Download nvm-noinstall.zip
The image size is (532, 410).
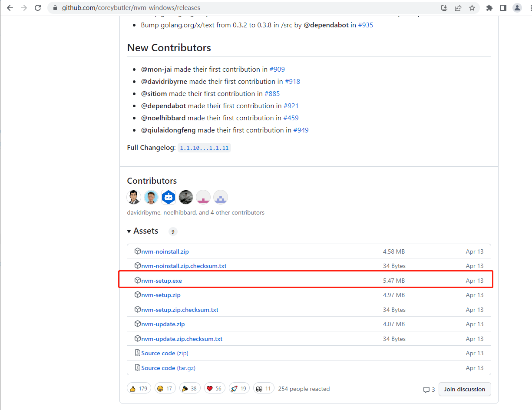[165, 251]
